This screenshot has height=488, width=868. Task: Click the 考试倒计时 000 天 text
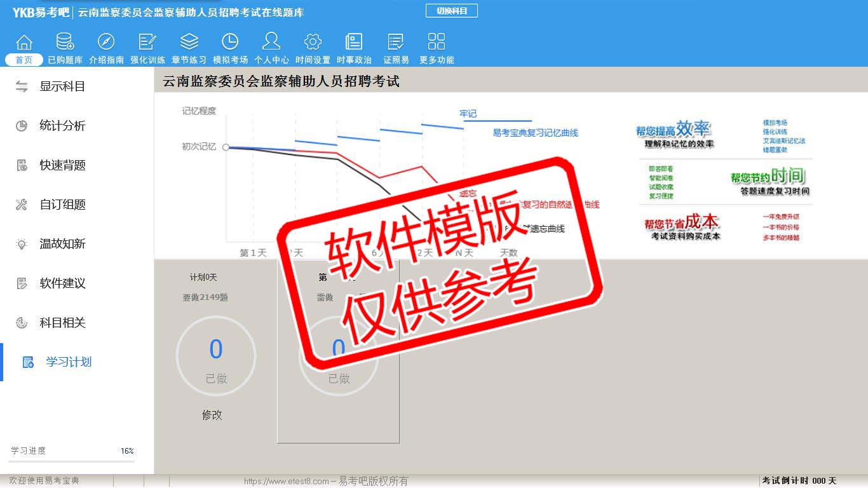click(x=799, y=481)
